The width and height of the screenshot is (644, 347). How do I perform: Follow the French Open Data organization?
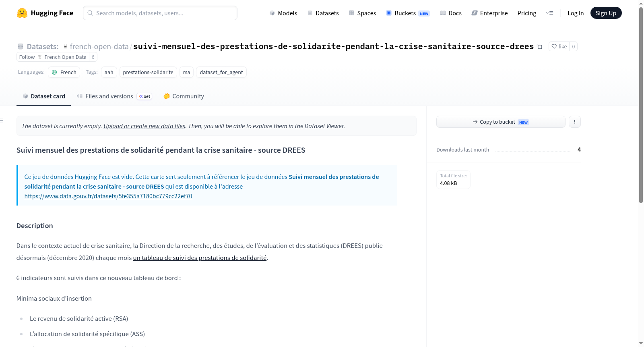[x=27, y=57]
